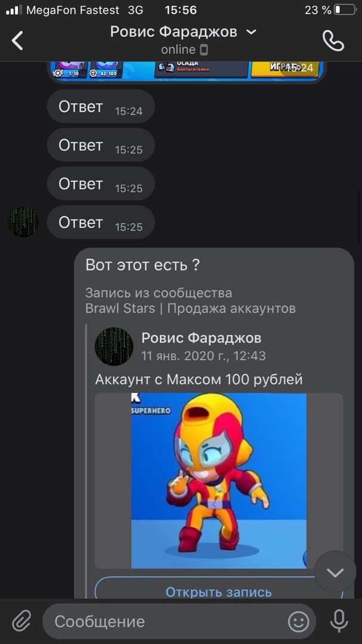Screen dimensions: 362x644
Task: Open post author Ровис Фараджов profile link
Action: coord(202,338)
